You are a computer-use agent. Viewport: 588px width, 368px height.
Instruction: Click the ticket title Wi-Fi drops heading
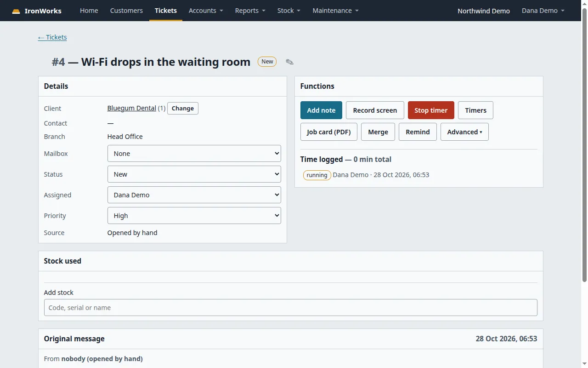tap(151, 62)
